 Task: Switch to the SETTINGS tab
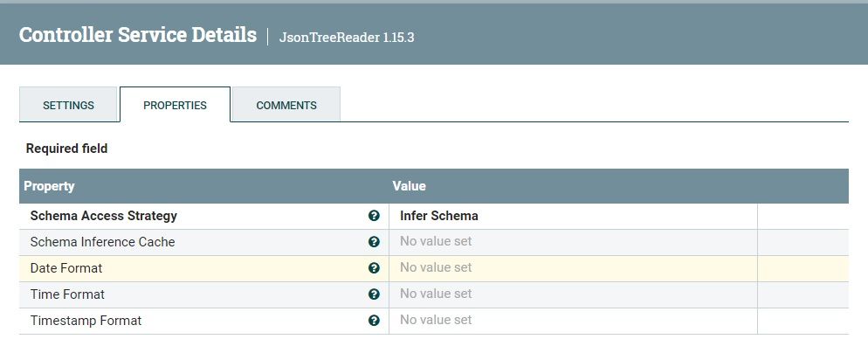click(x=68, y=105)
